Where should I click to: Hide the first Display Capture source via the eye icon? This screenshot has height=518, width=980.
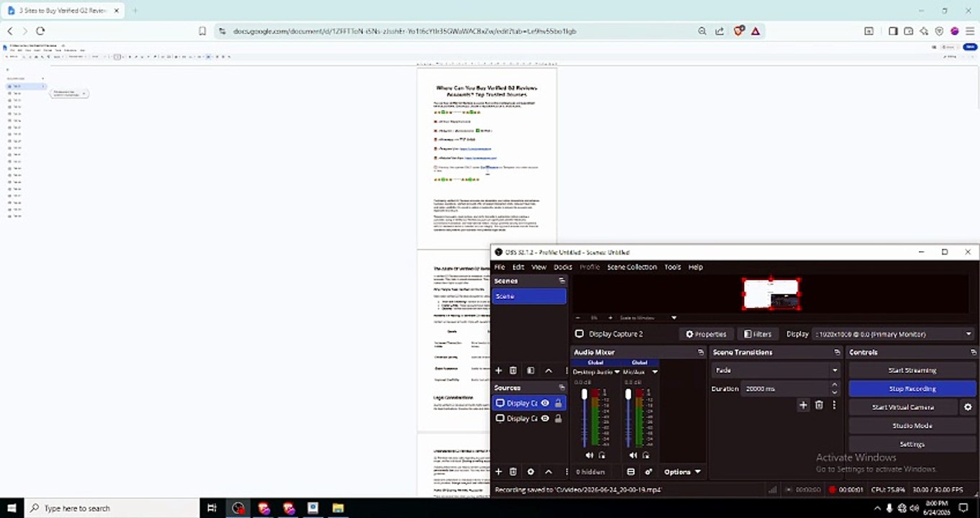coord(545,404)
